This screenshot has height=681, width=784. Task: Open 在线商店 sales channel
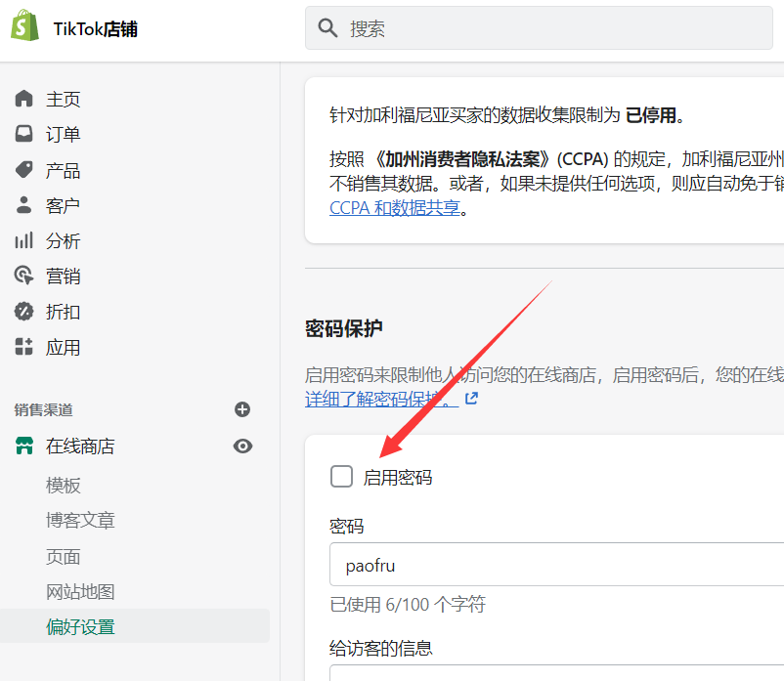(x=80, y=447)
